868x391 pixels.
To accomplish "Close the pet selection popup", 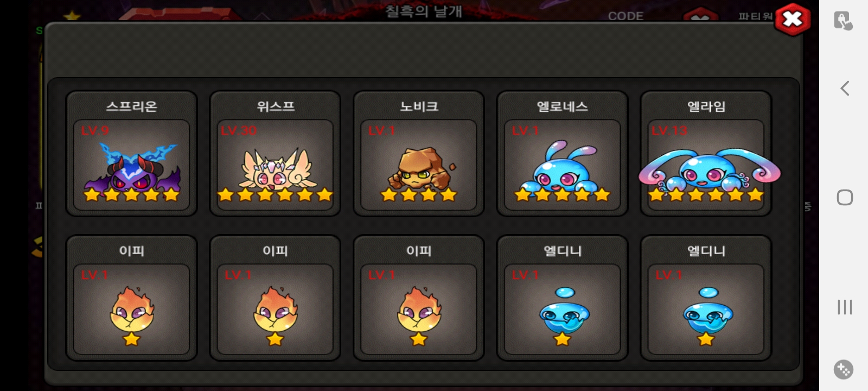I will 793,20.
